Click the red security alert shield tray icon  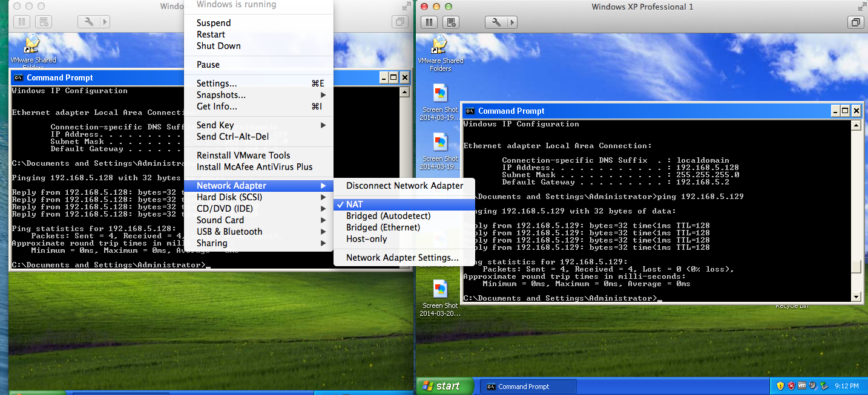pyautogui.click(x=791, y=385)
